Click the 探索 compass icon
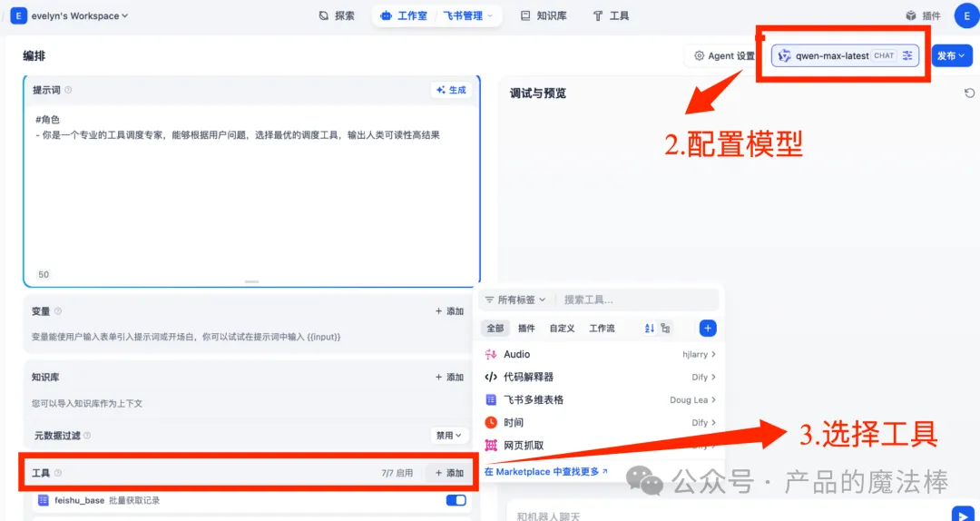Image resolution: width=980 pixels, height=521 pixels. tap(323, 15)
